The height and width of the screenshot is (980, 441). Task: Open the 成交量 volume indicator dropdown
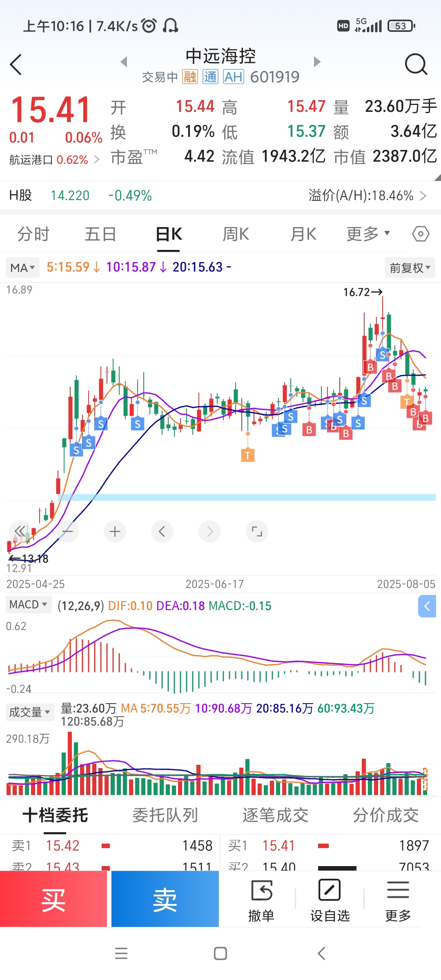[30, 712]
